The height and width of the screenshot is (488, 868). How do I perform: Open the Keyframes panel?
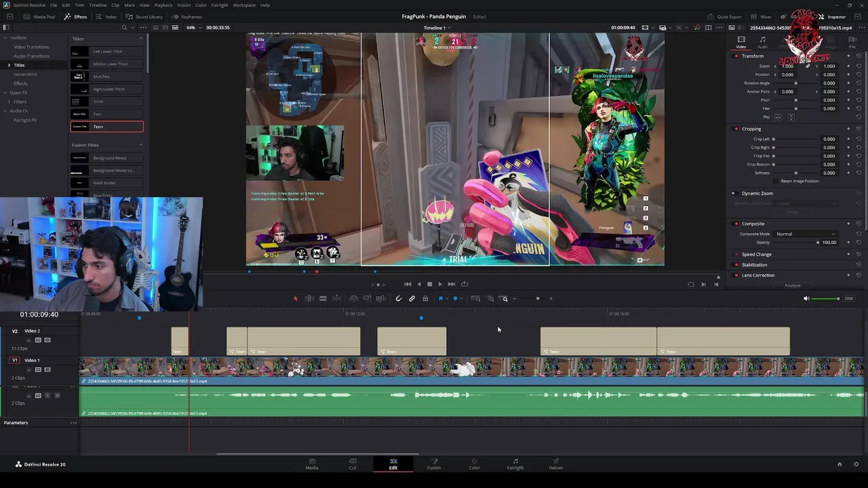point(186,16)
